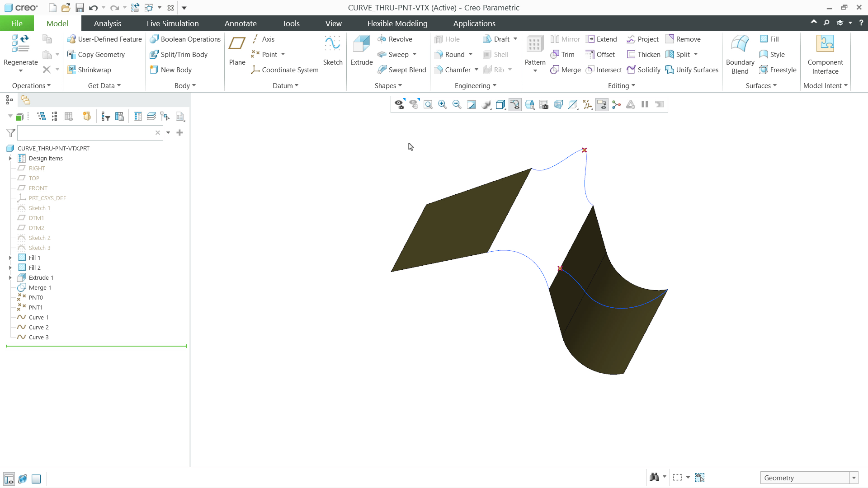This screenshot has height=488, width=868.
Task: Click the Solidify tool
Action: (x=643, y=70)
